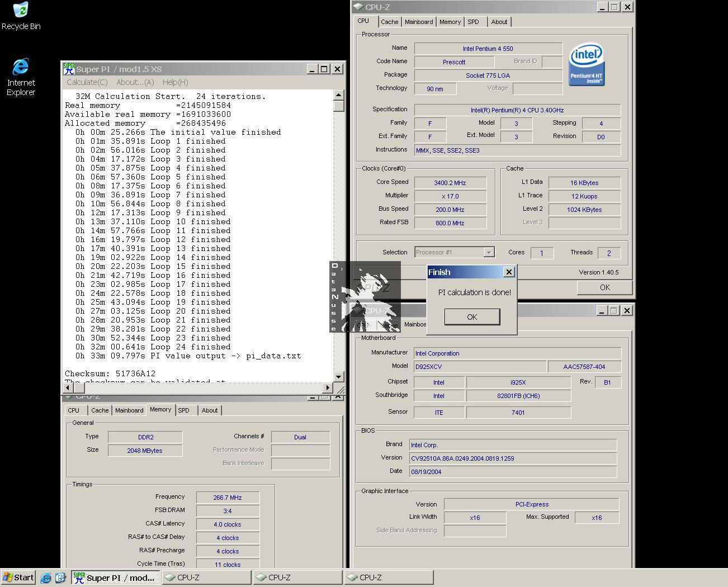
Task: Click the Core Speed value 3400.2 MHz
Action: (x=450, y=183)
